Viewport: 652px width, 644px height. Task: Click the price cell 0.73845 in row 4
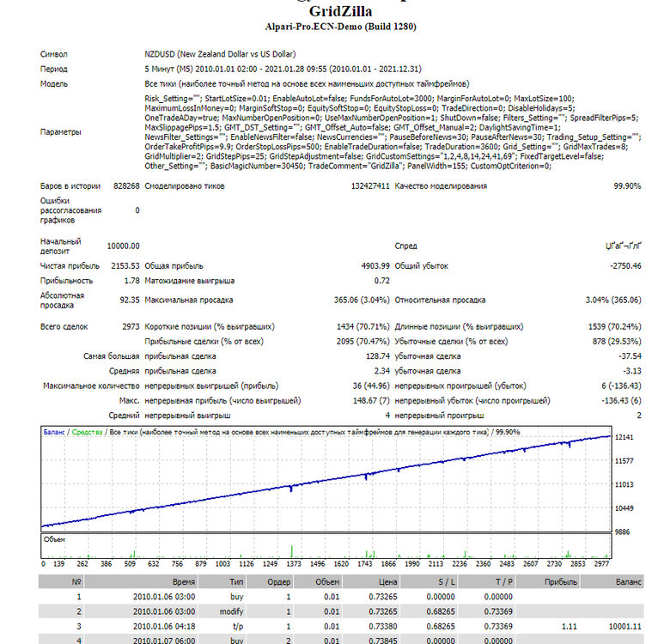[382, 641]
